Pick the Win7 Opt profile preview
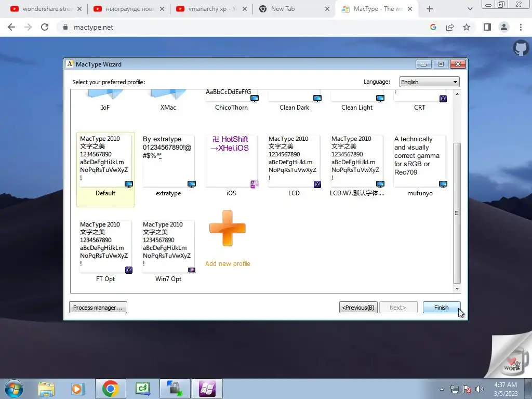Image resolution: width=532 pixels, height=399 pixels. coord(168,247)
